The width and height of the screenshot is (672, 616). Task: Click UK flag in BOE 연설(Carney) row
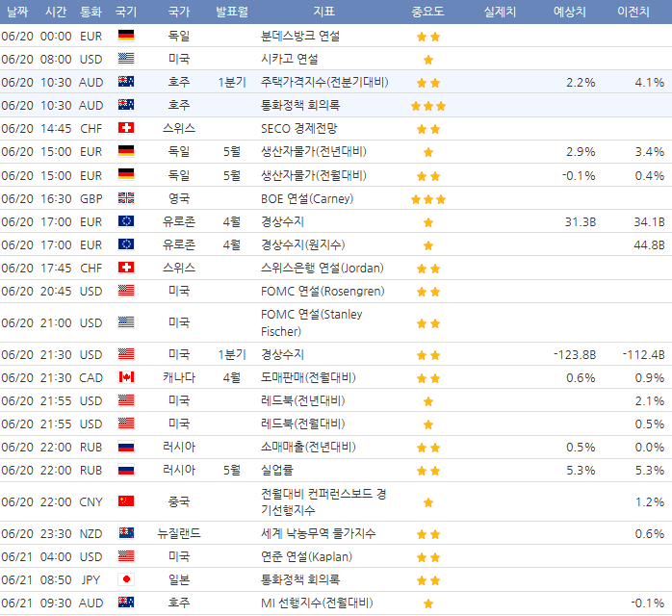tap(126, 198)
